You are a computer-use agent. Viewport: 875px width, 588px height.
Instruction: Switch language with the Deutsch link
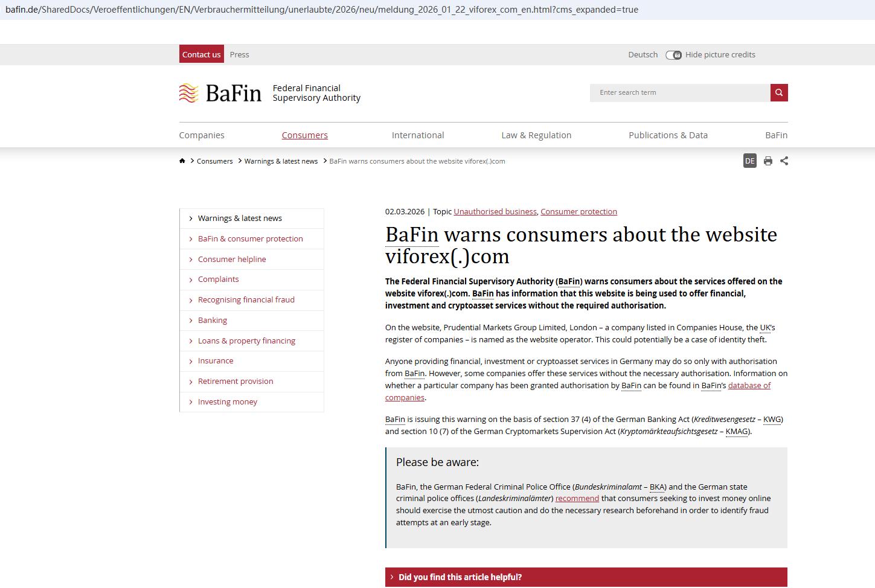[643, 55]
